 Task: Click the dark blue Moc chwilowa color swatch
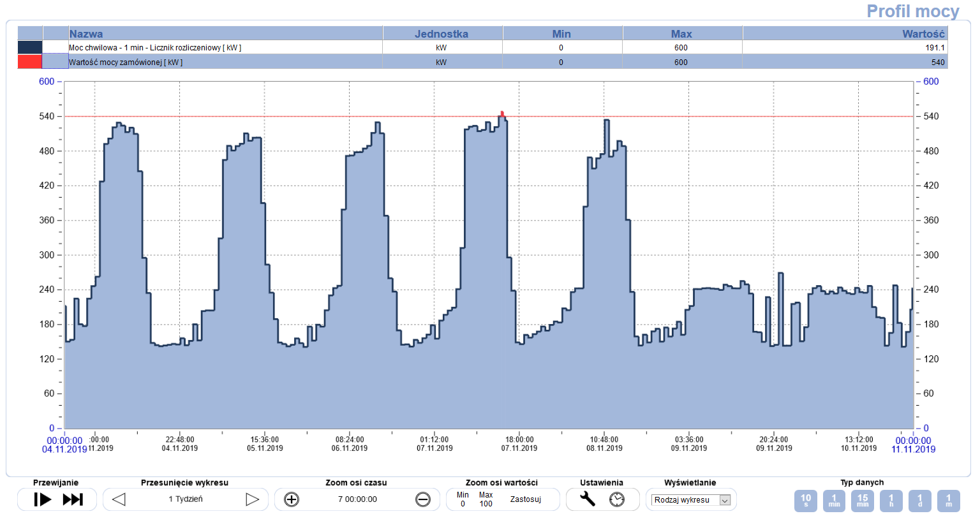[x=30, y=47]
